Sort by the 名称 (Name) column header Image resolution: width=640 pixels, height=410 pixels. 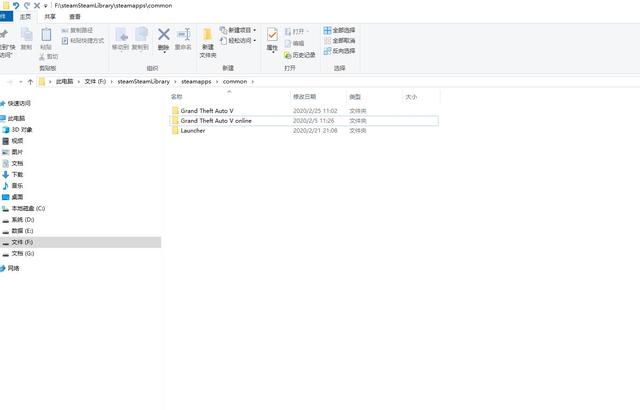[176, 97]
